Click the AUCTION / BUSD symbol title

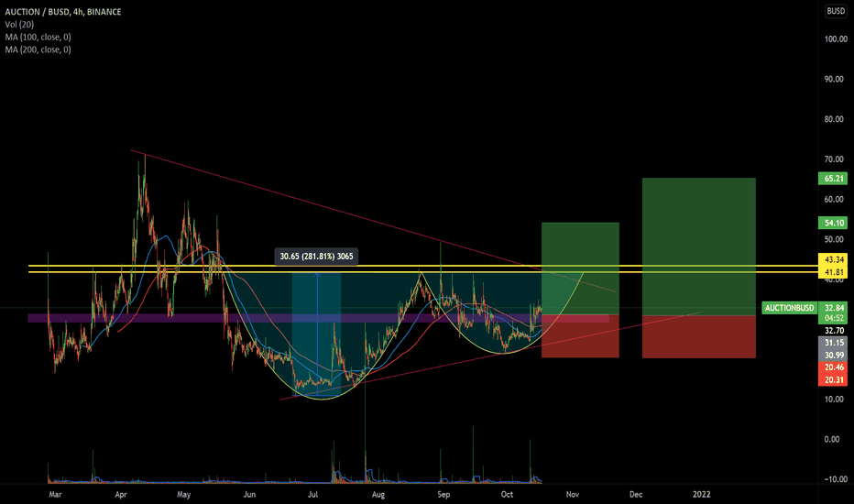(63, 11)
